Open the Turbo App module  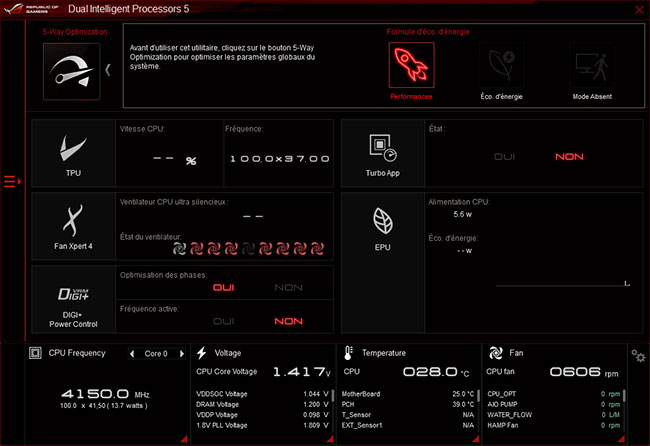(383, 155)
